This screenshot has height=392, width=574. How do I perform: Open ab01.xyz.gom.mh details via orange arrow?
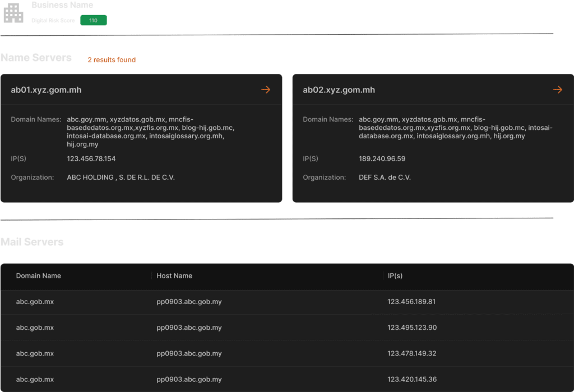coord(266,90)
